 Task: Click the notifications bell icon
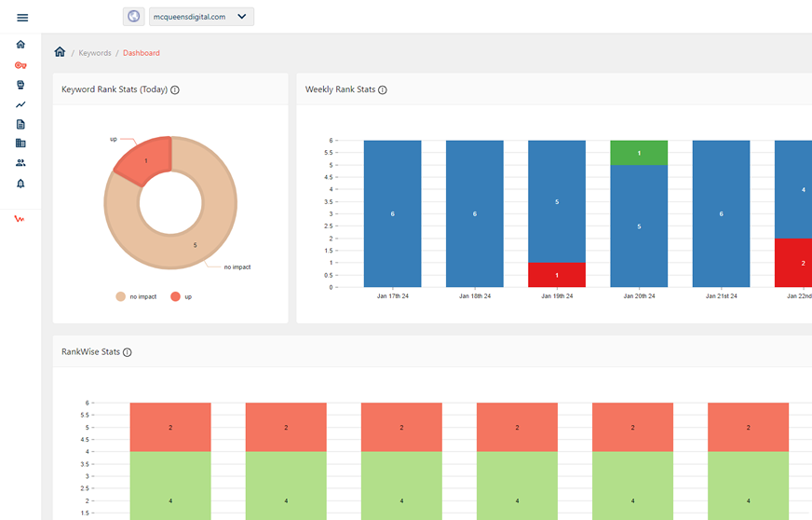tap(20, 184)
